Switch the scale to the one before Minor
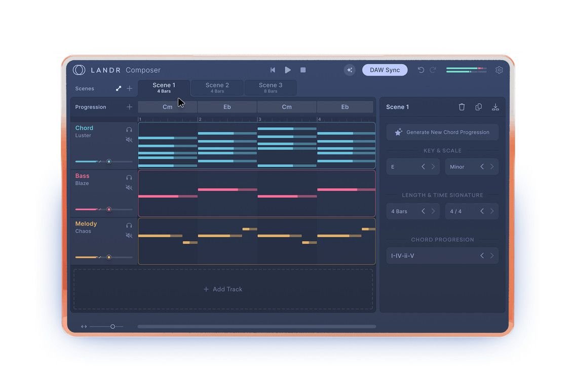 coord(482,167)
